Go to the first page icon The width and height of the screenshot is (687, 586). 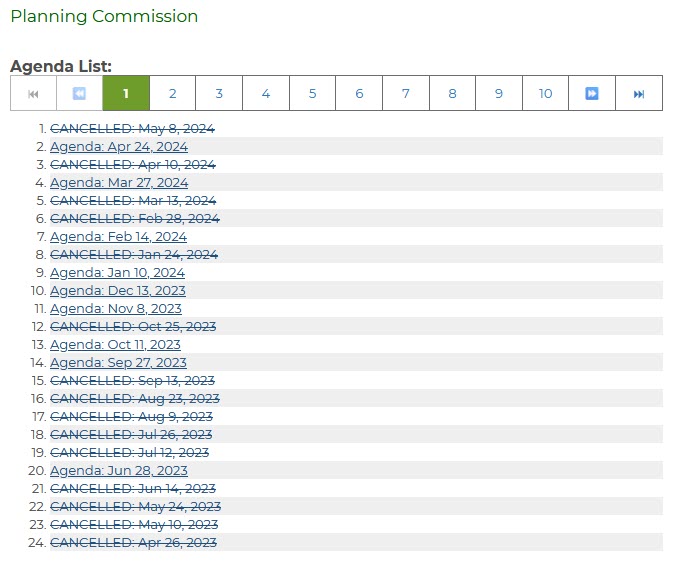pyautogui.click(x=33, y=93)
